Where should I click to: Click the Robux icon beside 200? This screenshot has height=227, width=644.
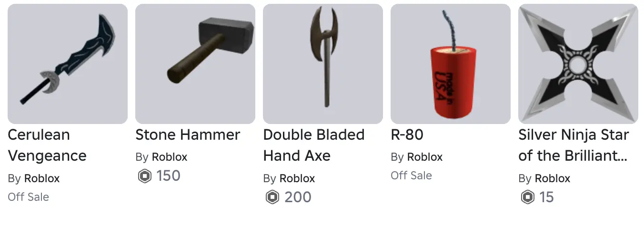click(272, 197)
